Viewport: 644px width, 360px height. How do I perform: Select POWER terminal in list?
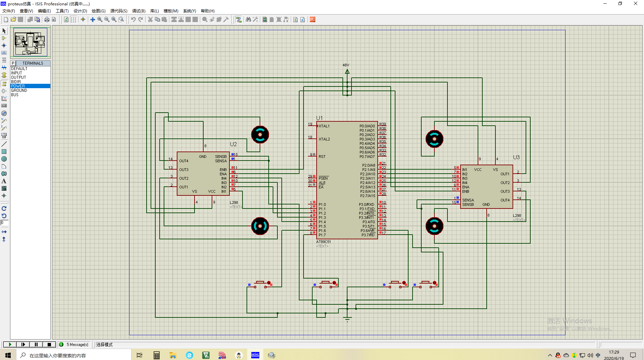30,86
